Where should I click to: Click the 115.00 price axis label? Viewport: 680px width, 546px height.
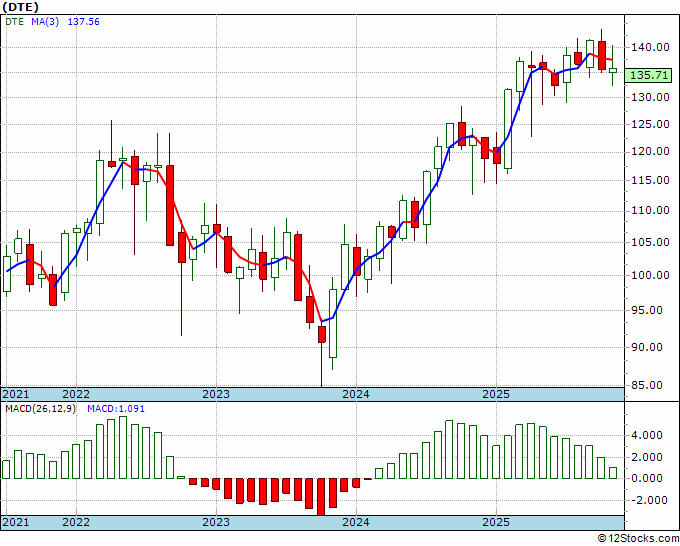tap(650, 180)
